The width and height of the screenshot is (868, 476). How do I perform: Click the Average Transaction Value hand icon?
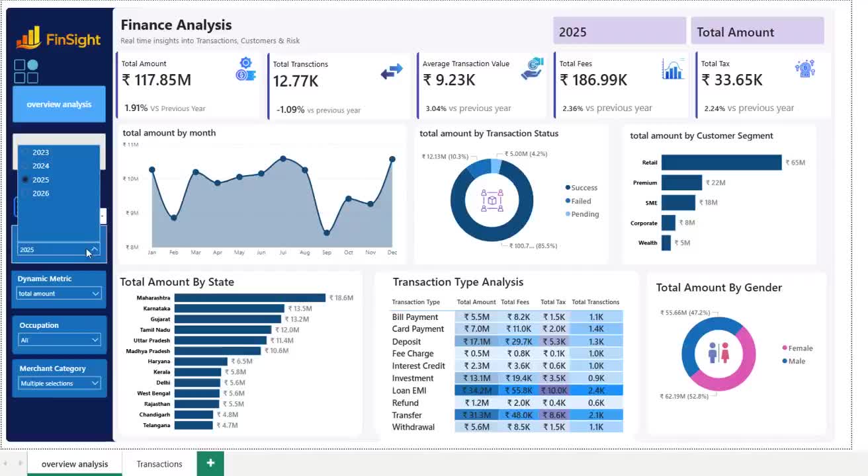coord(532,69)
